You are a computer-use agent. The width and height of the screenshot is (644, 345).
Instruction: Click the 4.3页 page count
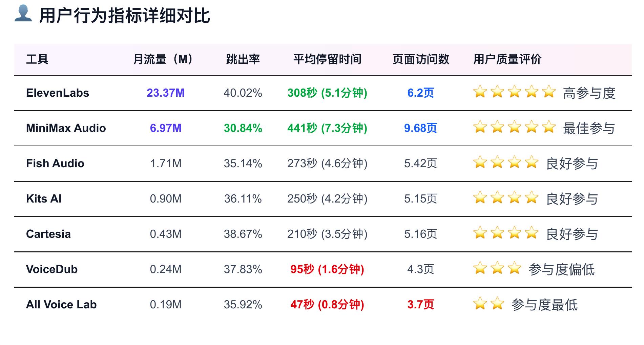click(421, 269)
